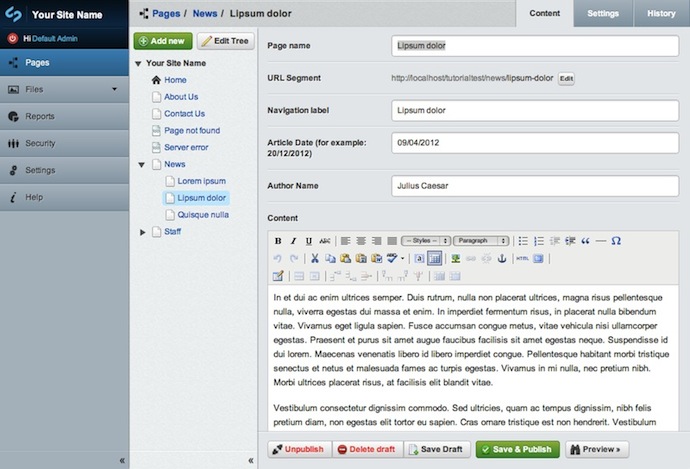Expand the Staff tree node
This screenshot has height=469, width=690.
pyautogui.click(x=142, y=232)
